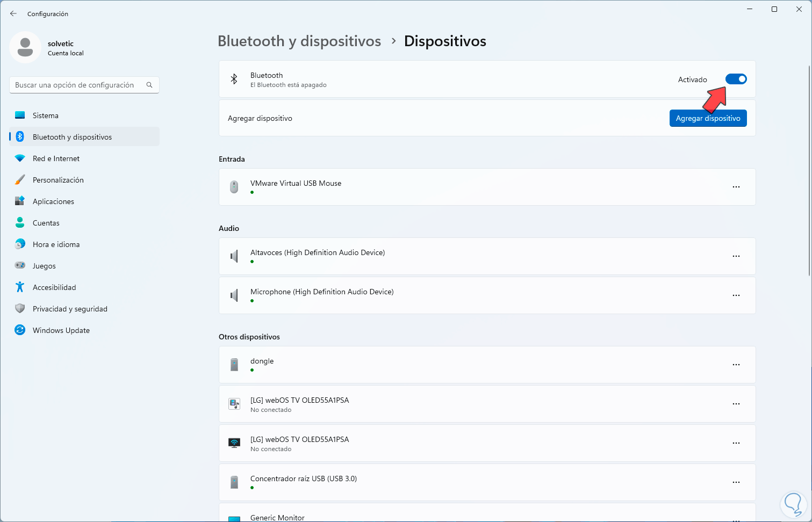Click the settings search input field
The image size is (812, 522).
pos(78,85)
